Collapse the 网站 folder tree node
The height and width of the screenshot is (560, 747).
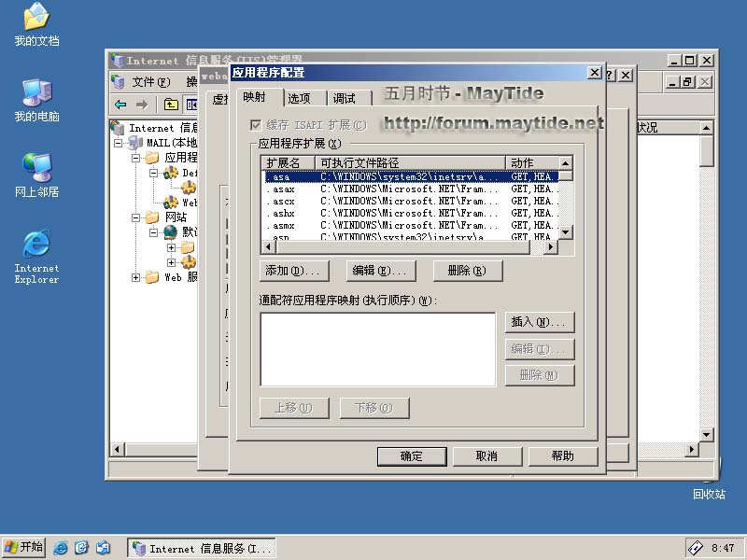pyautogui.click(x=136, y=217)
